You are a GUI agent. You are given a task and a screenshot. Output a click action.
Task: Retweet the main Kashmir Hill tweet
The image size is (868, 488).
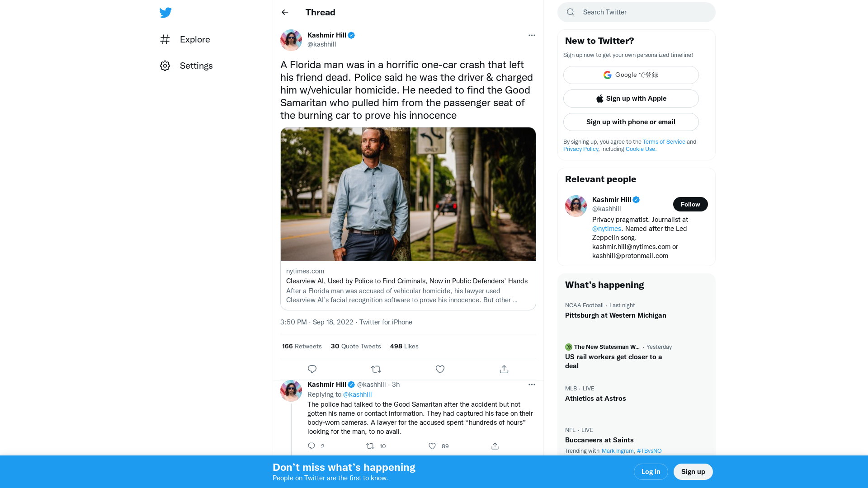click(x=376, y=369)
